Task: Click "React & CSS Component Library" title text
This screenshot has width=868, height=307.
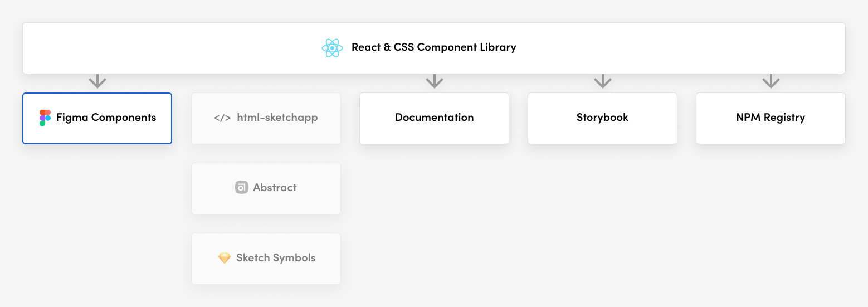Action: pos(433,47)
